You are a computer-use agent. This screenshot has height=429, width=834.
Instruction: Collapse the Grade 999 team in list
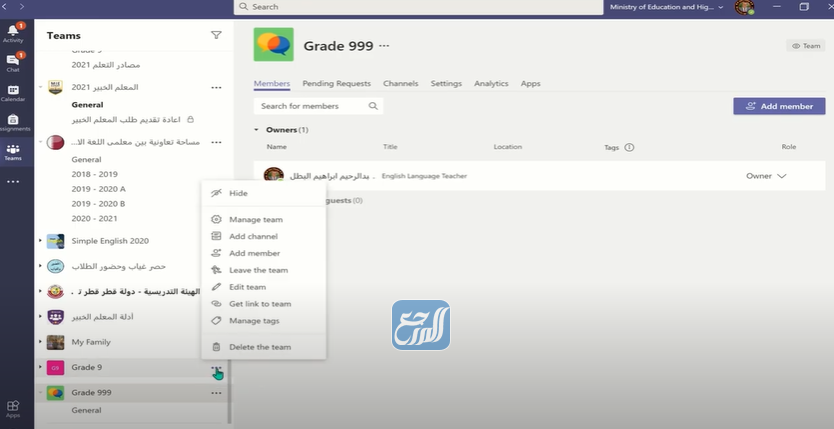(x=40, y=393)
